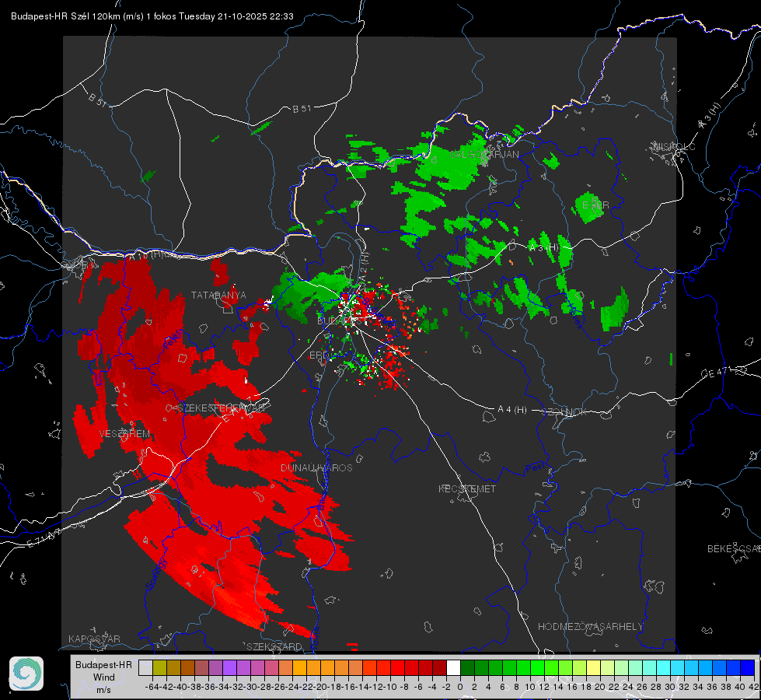Select the cyan swatch between 28 and 30
This screenshot has width=761, height=700.
[x=664, y=667]
